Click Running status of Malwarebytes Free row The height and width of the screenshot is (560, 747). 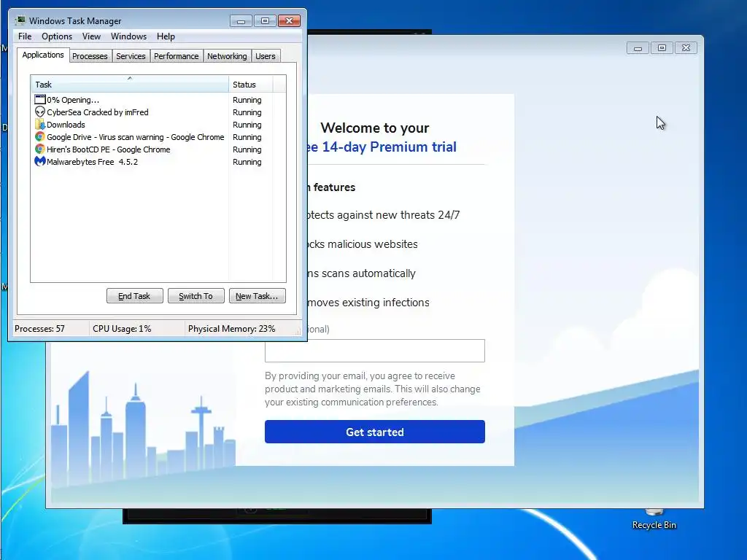coord(247,162)
